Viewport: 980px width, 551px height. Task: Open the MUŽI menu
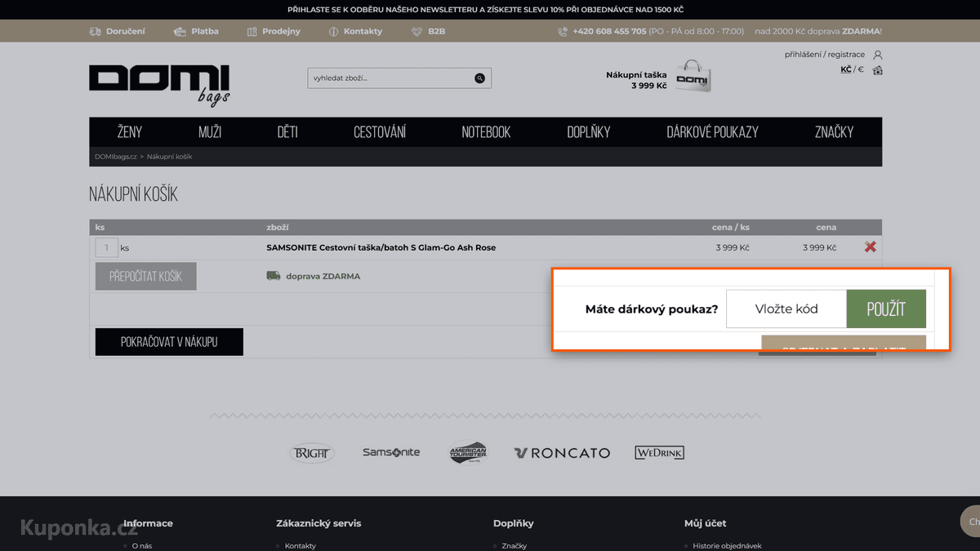[210, 132]
